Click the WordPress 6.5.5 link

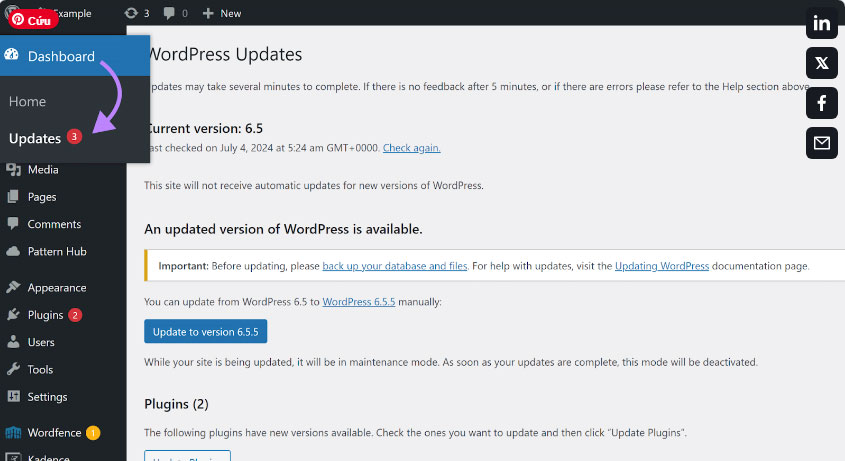coord(358,302)
